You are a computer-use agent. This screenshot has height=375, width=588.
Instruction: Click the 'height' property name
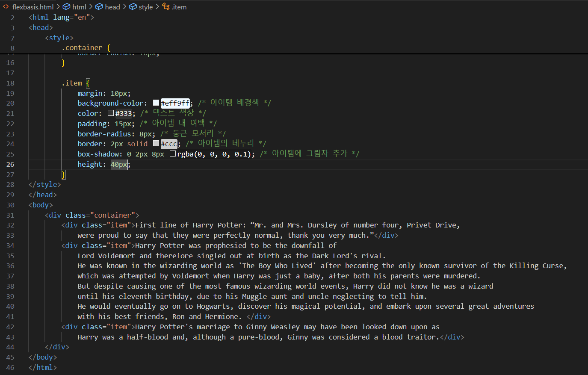(90, 164)
